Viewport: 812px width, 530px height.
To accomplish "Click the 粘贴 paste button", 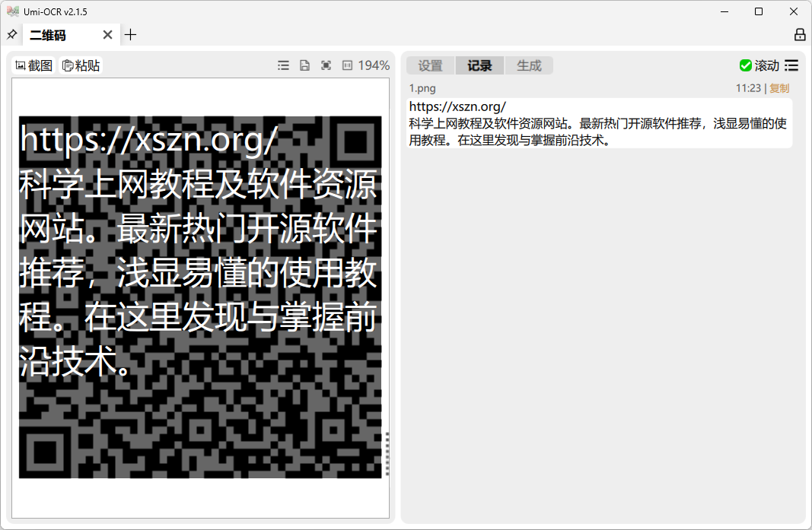I will pos(81,65).
